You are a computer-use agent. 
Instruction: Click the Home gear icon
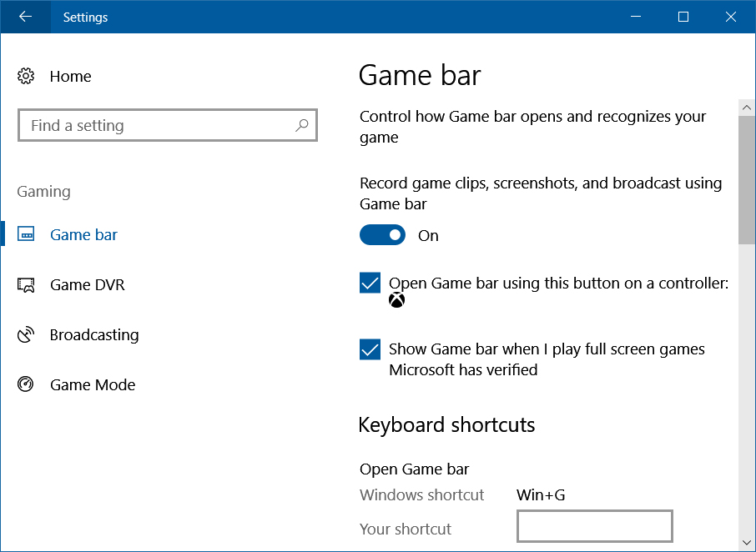[x=26, y=76]
